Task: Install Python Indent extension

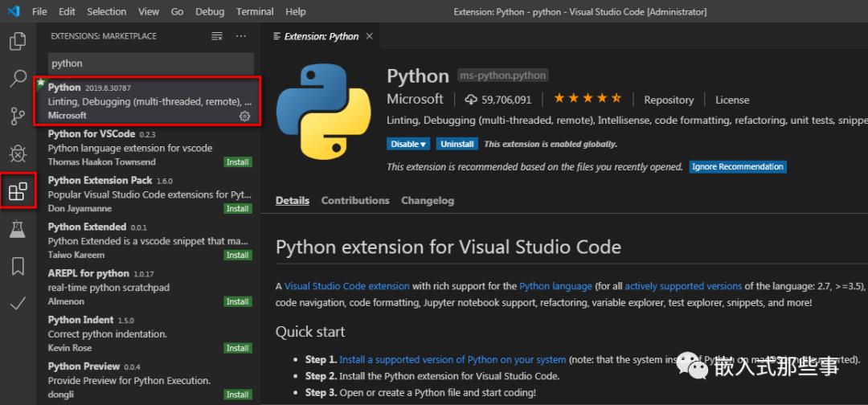Action: [237, 348]
